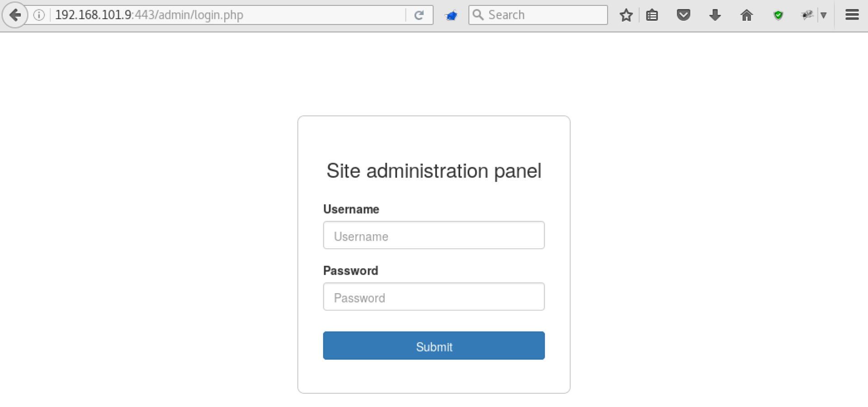Click the blue fox extension icon
Viewport: 868px width, 407px height.
(x=451, y=16)
